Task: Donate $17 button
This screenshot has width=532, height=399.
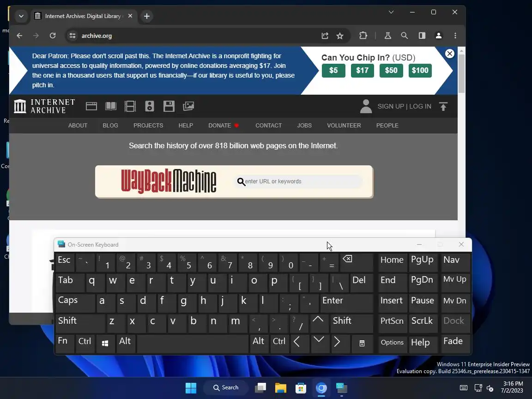Action: point(362,71)
